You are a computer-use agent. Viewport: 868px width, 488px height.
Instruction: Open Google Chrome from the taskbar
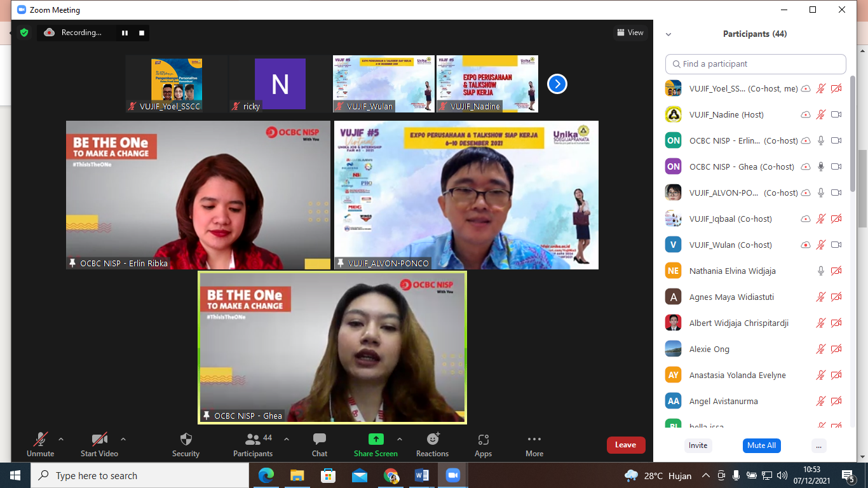click(x=391, y=475)
